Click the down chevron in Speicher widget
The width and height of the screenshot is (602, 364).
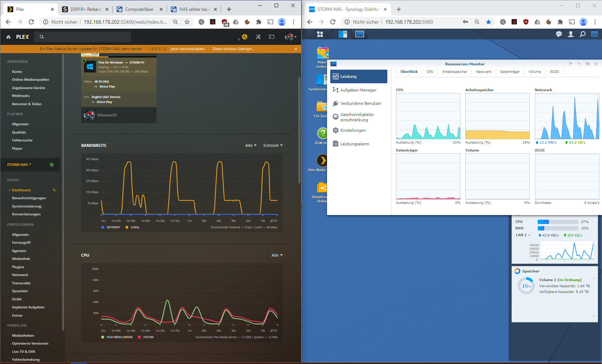click(594, 316)
